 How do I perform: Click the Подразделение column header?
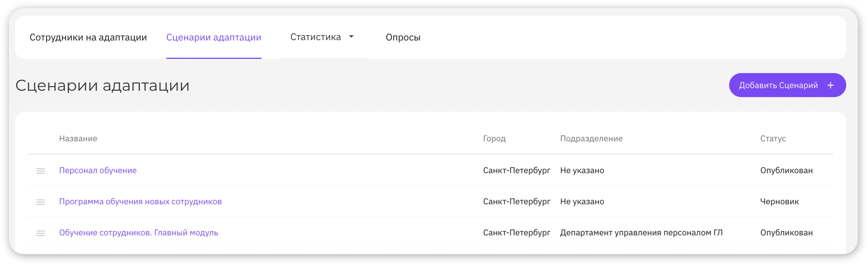(591, 138)
